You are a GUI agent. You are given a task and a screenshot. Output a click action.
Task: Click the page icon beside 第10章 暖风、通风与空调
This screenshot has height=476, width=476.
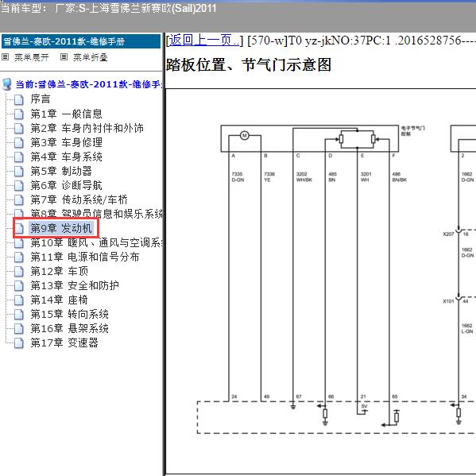(x=19, y=242)
